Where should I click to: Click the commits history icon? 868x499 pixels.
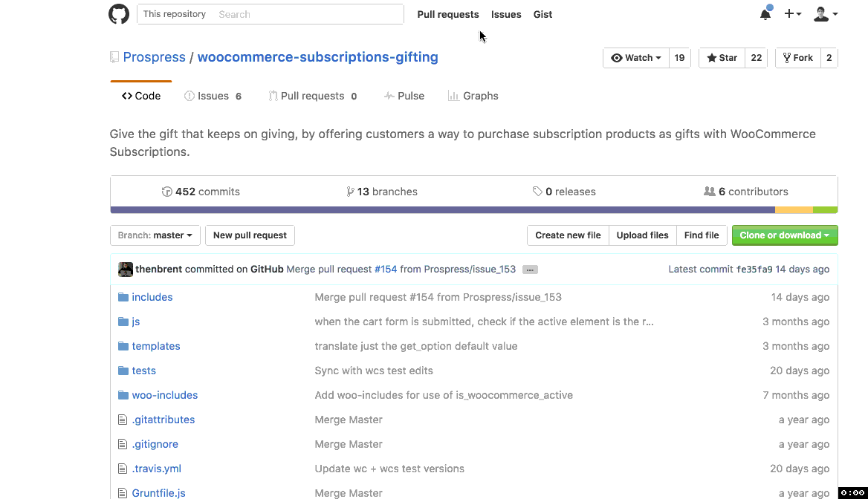point(167,192)
